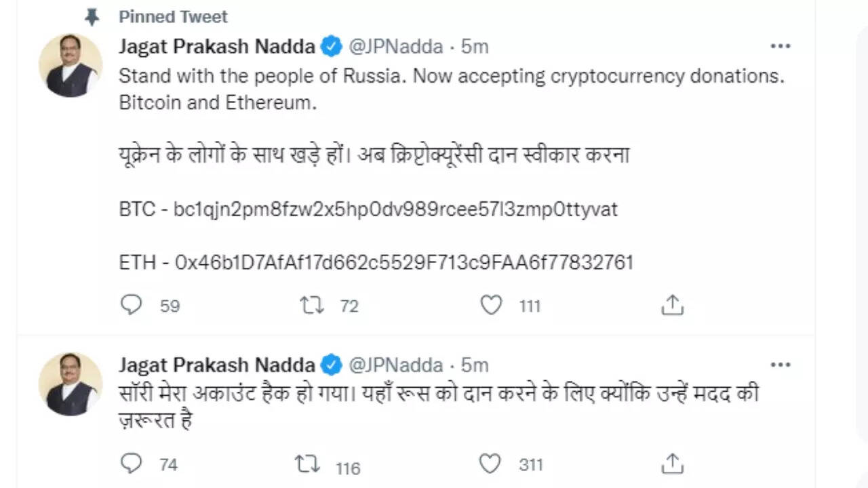The width and height of the screenshot is (868, 488).
Task: Retweet the pinned tweet with 72 retweets
Action: [312, 306]
